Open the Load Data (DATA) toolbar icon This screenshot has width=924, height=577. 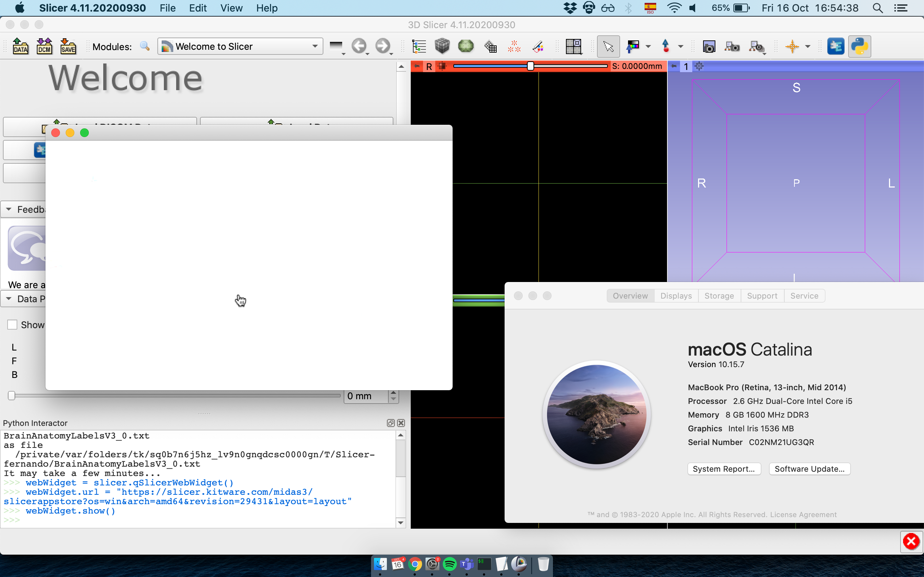(x=20, y=46)
